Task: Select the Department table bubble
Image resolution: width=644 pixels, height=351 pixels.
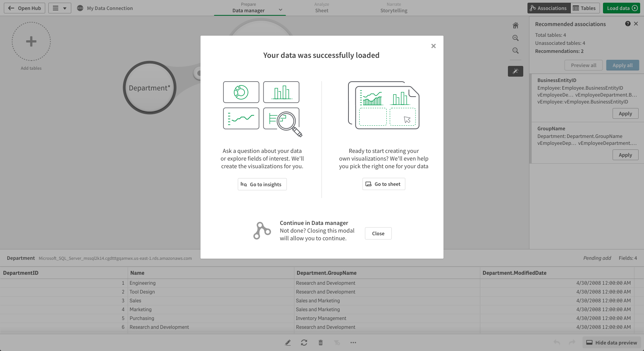Action: tap(149, 88)
